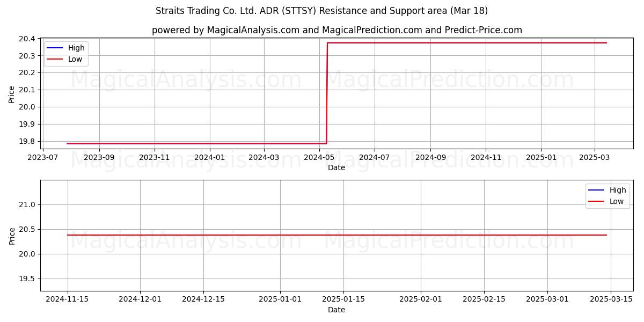This screenshot has width=644, height=322.
Task: Click 'Low' in the top chart legend
Action: 75,59
